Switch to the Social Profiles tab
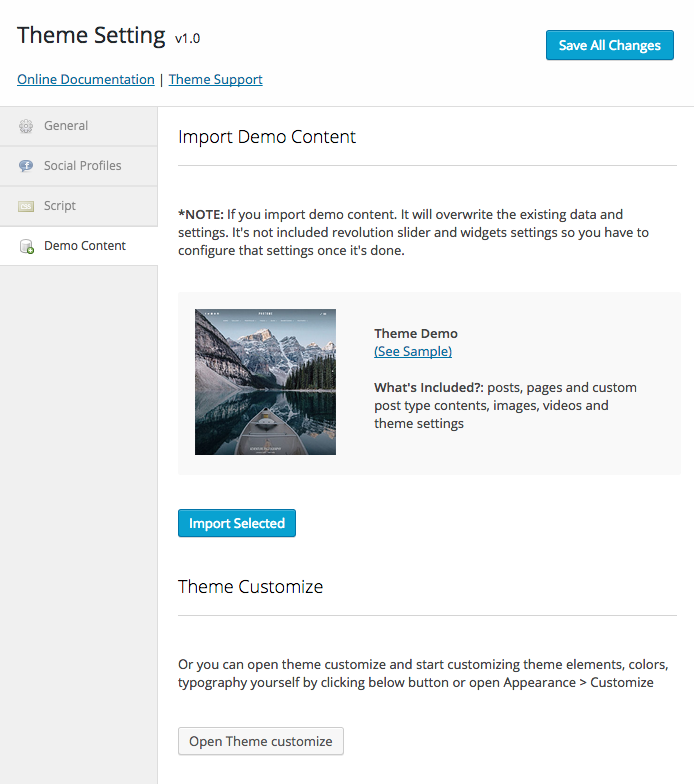The width and height of the screenshot is (694, 784). (82, 166)
